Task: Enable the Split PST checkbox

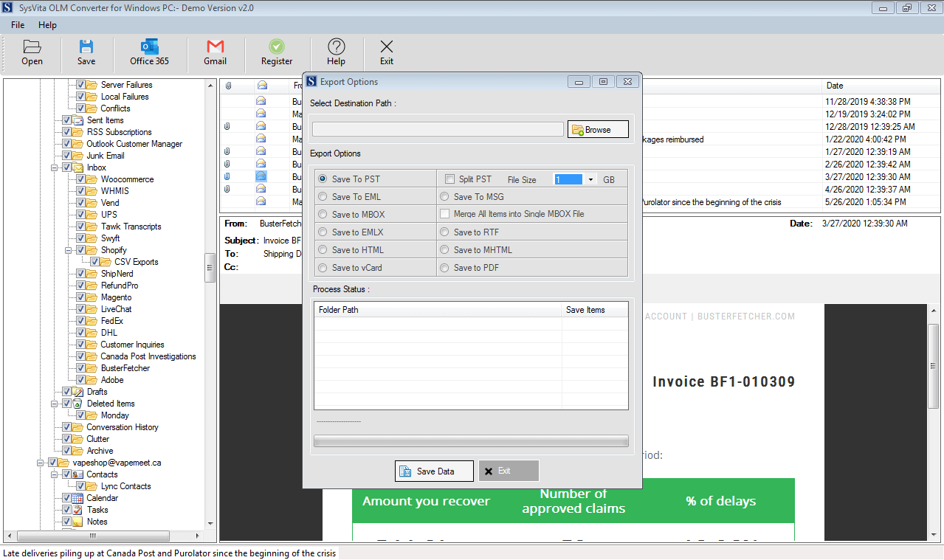Action: pyautogui.click(x=449, y=179)
